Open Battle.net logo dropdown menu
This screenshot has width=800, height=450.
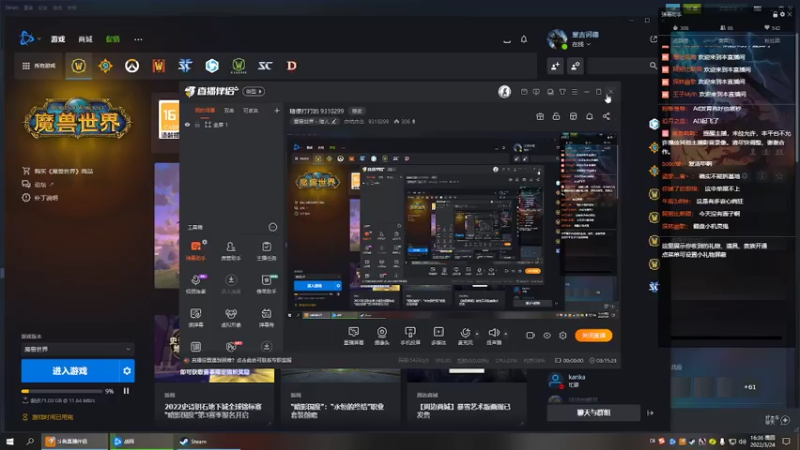(x=30, y=38)
